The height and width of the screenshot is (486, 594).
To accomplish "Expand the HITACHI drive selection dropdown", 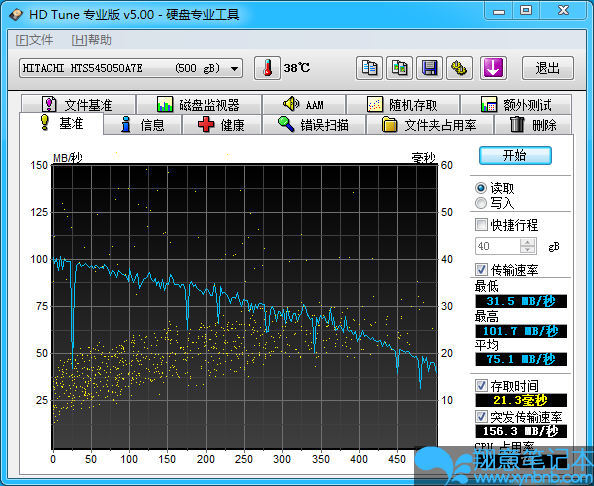I will pyautogui.click(x=234, y=69).
